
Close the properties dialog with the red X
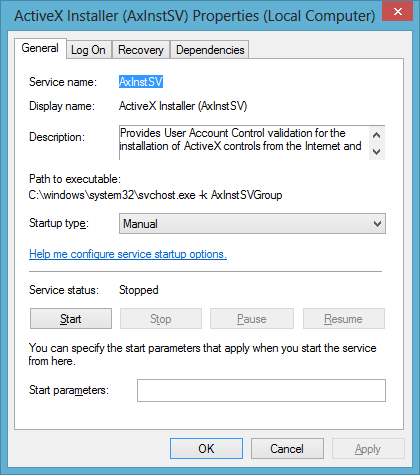point(397,11)
